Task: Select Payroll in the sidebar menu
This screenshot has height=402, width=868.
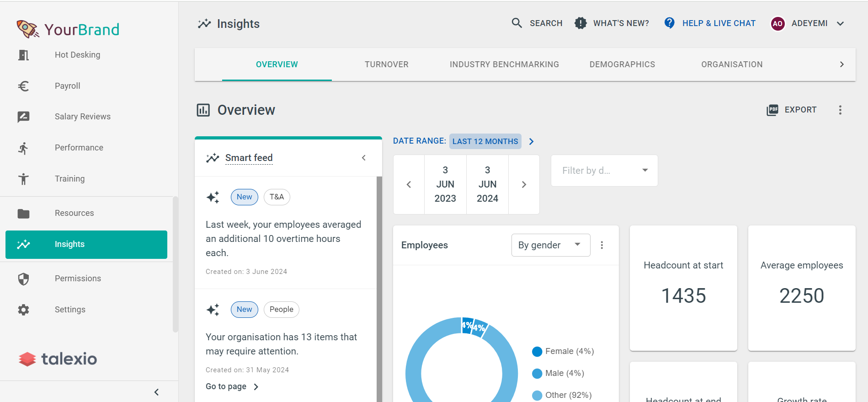Action: [x=68, y=86]
